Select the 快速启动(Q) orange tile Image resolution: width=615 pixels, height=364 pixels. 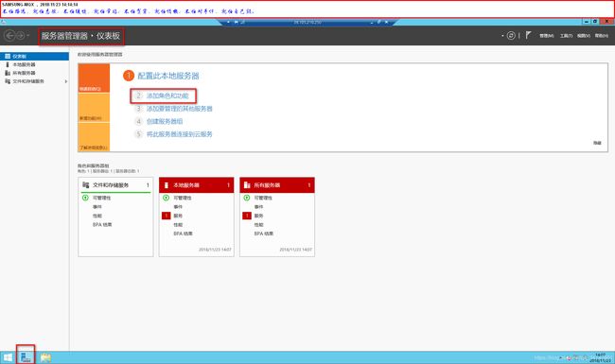(x=94, y=78)
